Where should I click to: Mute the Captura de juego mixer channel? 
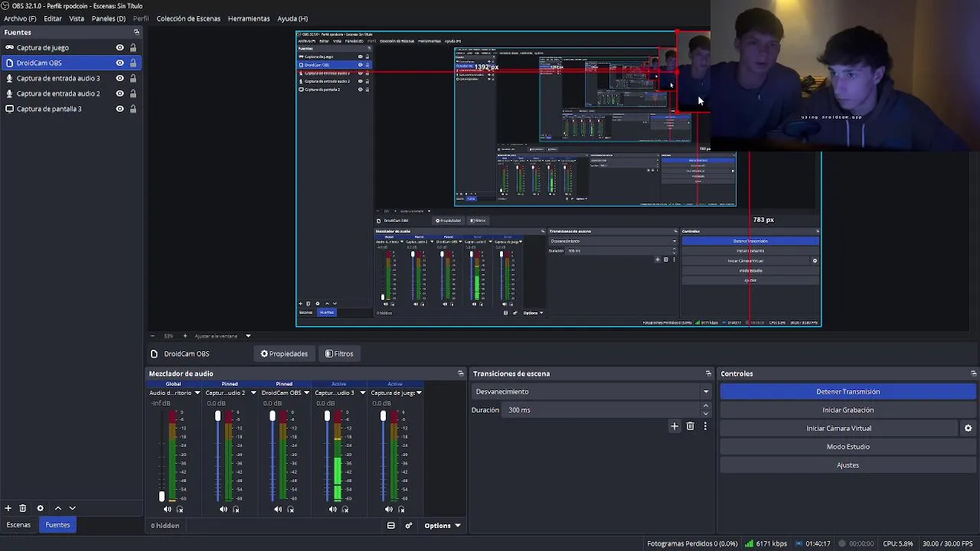(x=388, y=510)
